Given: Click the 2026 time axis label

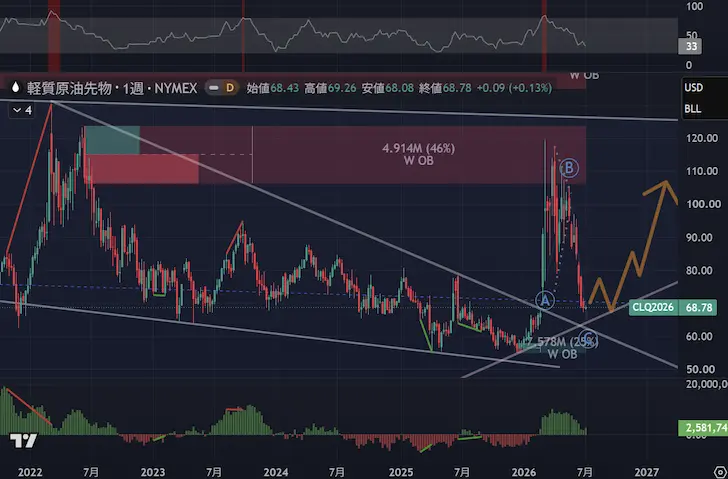Looking at the screenshot, I should click(x=524, y=472).
